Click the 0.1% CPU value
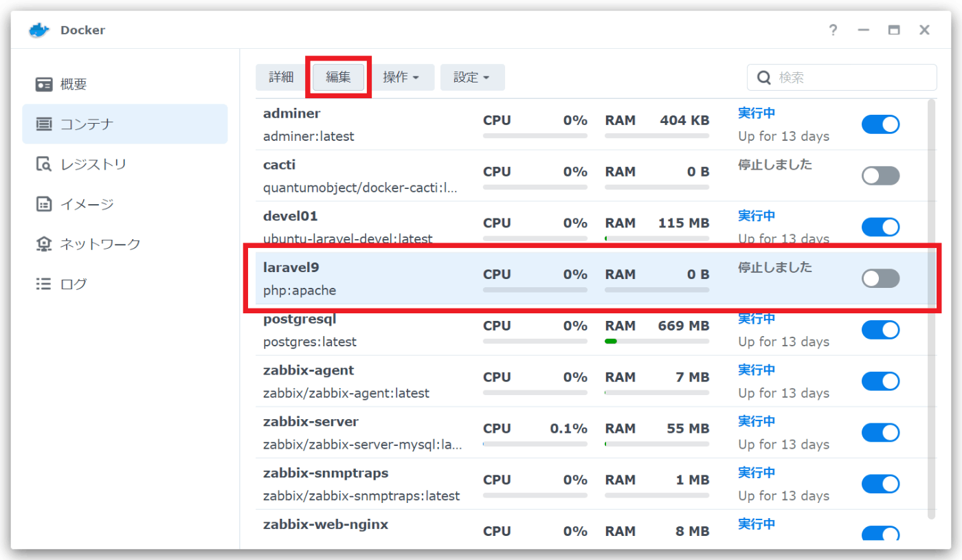This screenshot has width=962, height=560. coord(568,428)
